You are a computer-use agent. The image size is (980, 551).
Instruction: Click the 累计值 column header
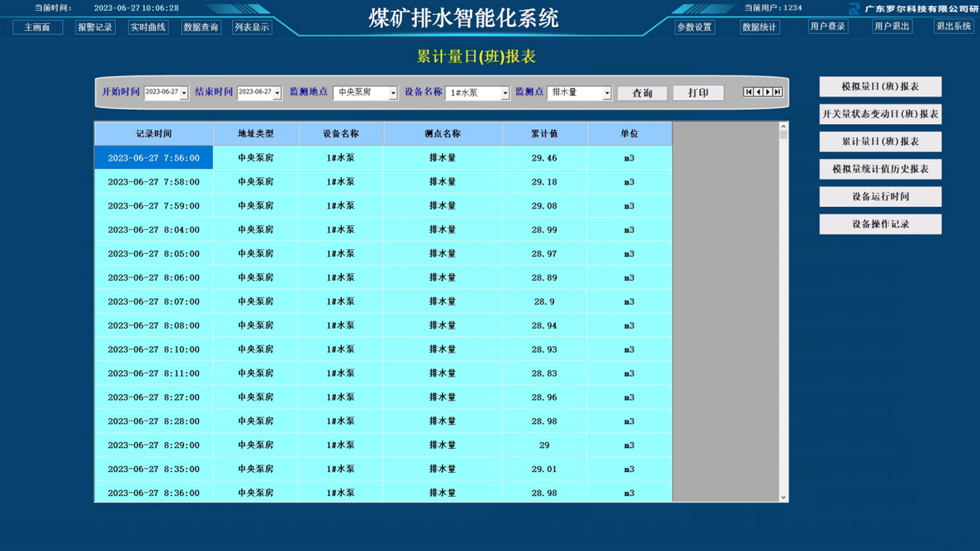[x=545, y=134]
